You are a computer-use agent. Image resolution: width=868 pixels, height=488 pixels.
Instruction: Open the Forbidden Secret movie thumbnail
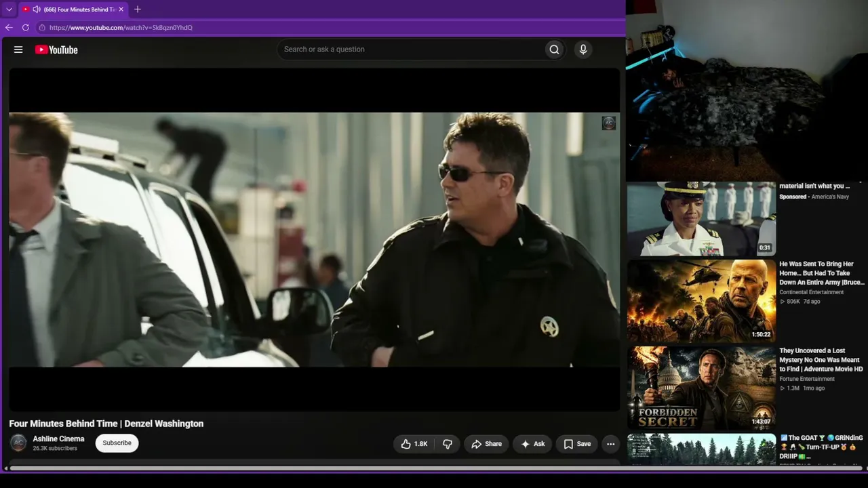tap(701, 388)
